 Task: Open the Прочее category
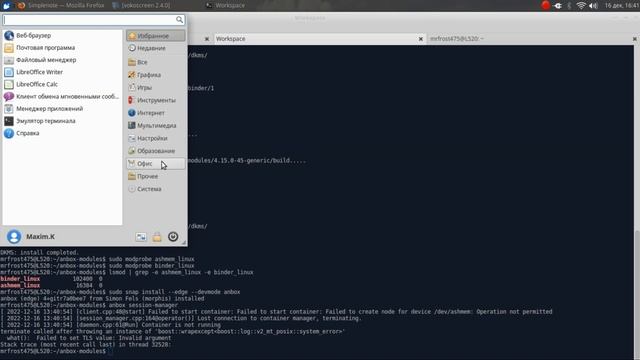pyautogui.click(x=156, y=176)
